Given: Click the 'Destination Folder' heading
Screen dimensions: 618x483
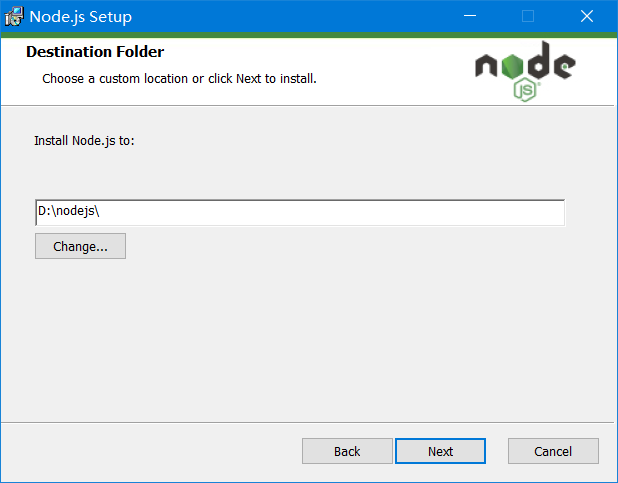Looking at the screenshot, I should coord(95,52).
